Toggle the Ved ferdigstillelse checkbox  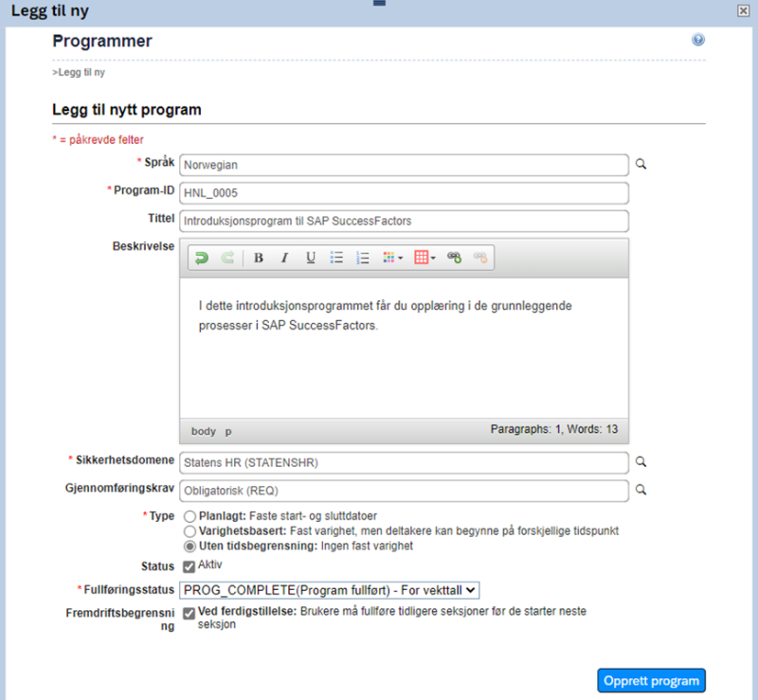189,613
